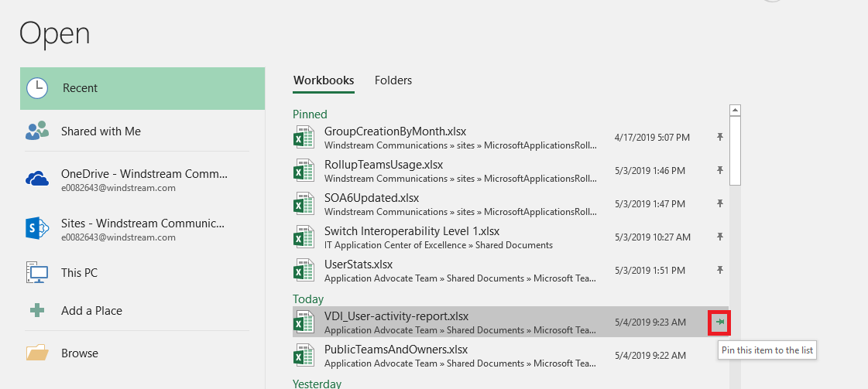
Task: Open SOA6Updated.xlsx file name
Action: tap(372, 198)
